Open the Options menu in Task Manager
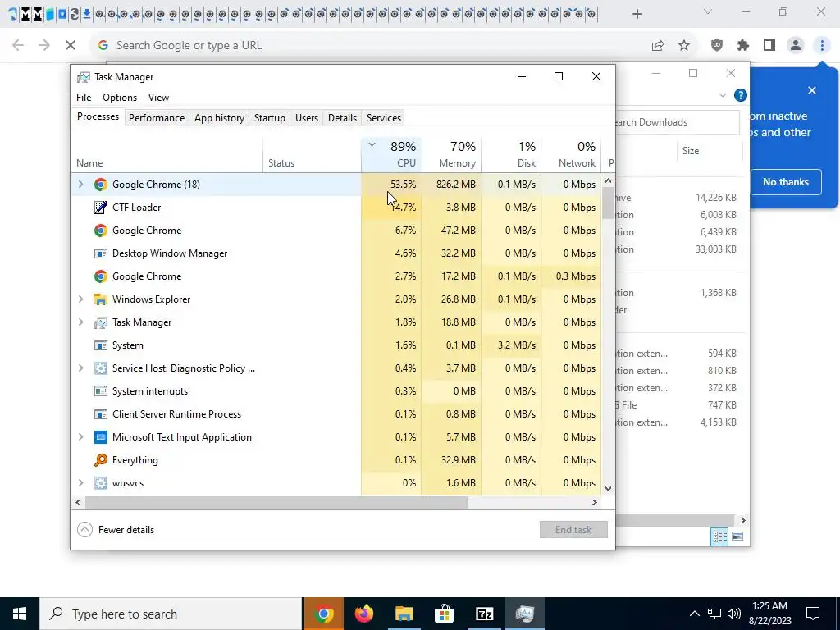This screenshot has width=840, height=630. click(120, 98)
